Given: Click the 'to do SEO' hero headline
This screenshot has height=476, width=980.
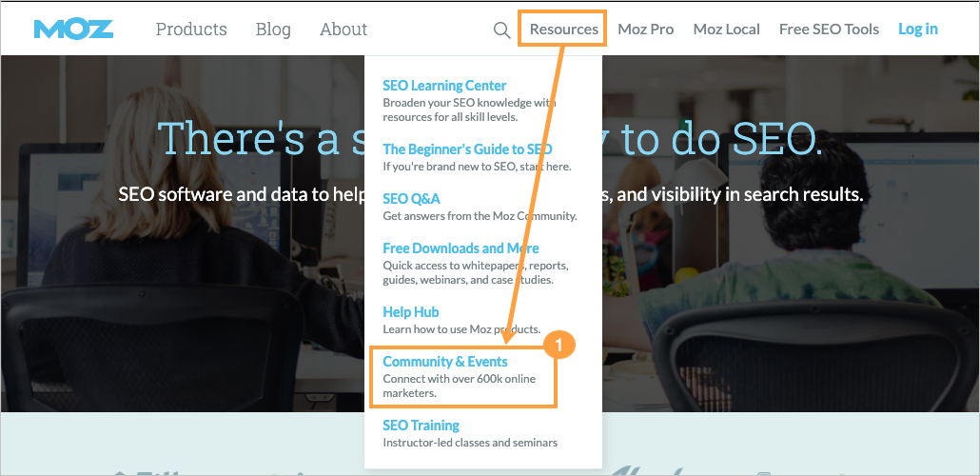Looking at the screenshot, I should [x=721, y=139].
